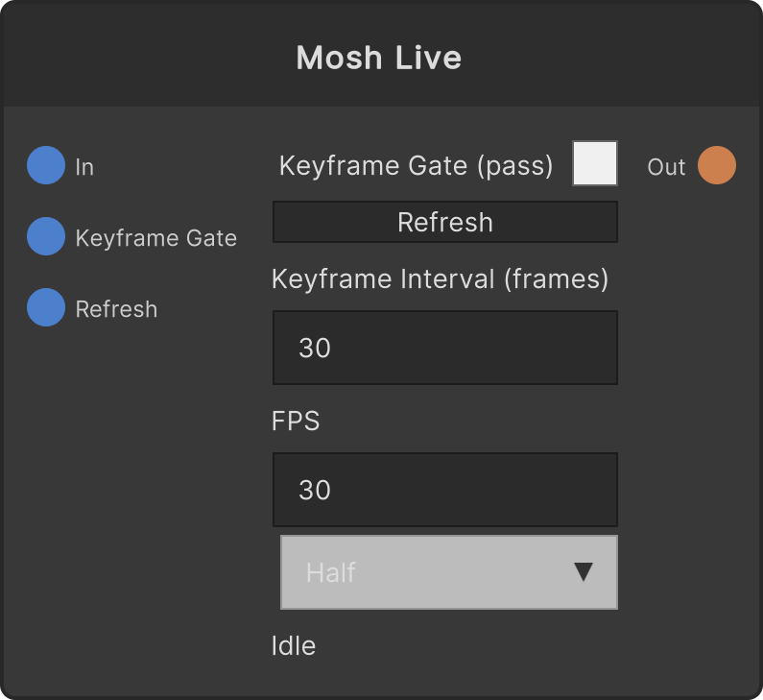Click the Refresh button

tap(445, 222)
